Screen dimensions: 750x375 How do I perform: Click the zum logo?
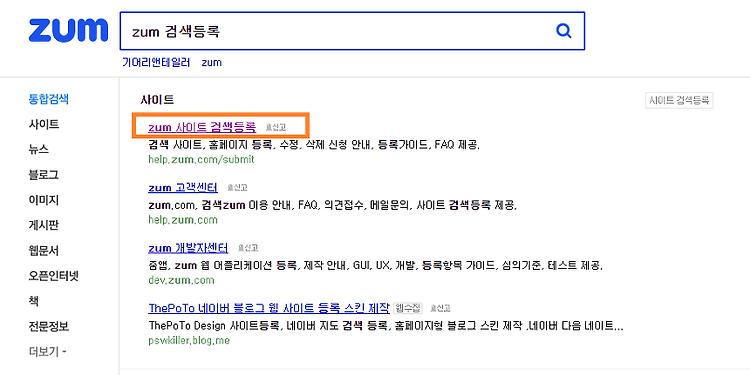(68, 31)
